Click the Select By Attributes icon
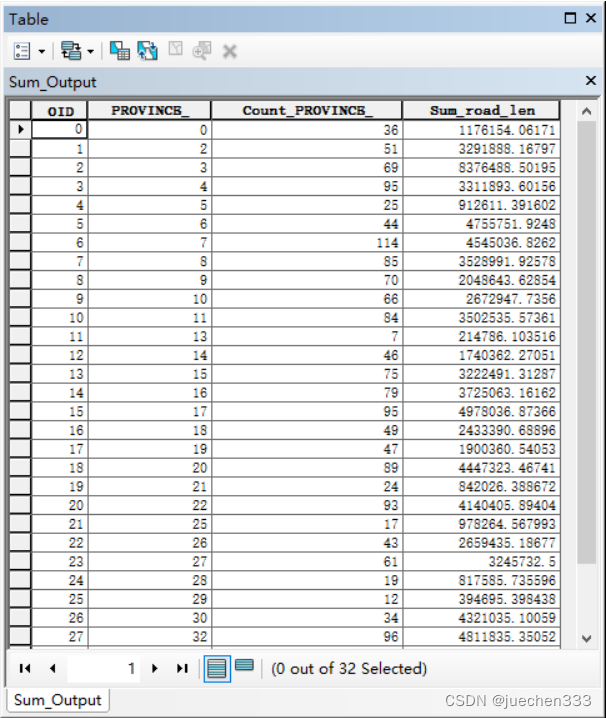Image resolution: width=606 pixels, height=718 pixels. [120, 51]
